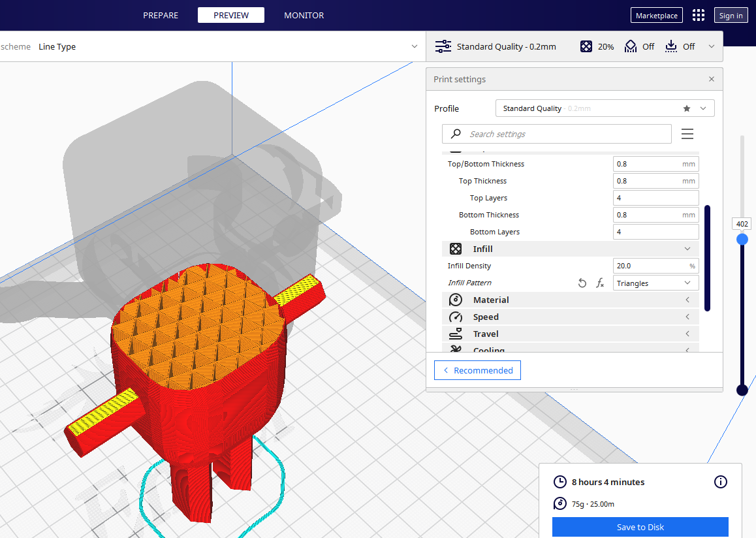Click the layer number 402 field
Viewport: 756px width, 538px height.
tap(742, 224)
